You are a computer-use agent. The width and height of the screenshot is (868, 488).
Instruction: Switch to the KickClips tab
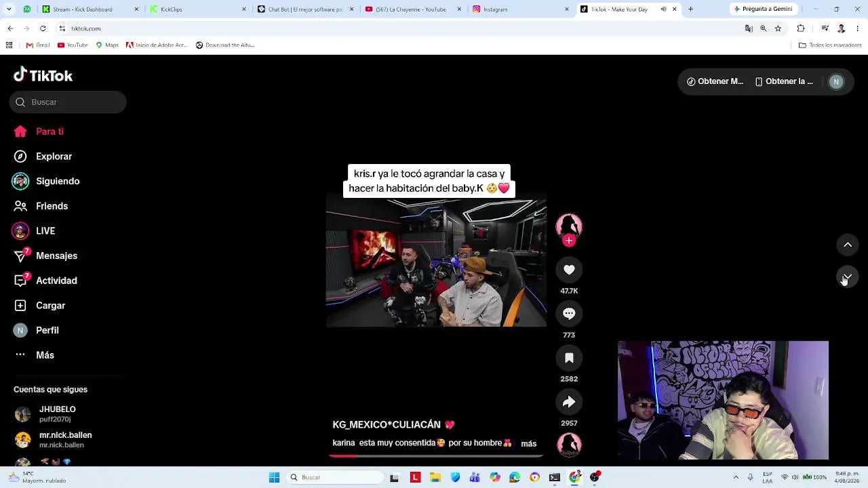pos(198,9)
